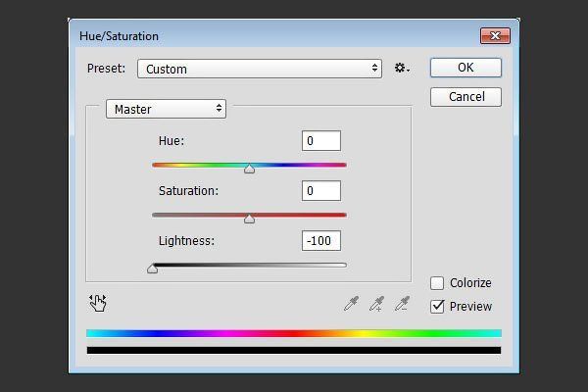588x392 pixels.
Task: Click the black output color bar
Action: 294,351
